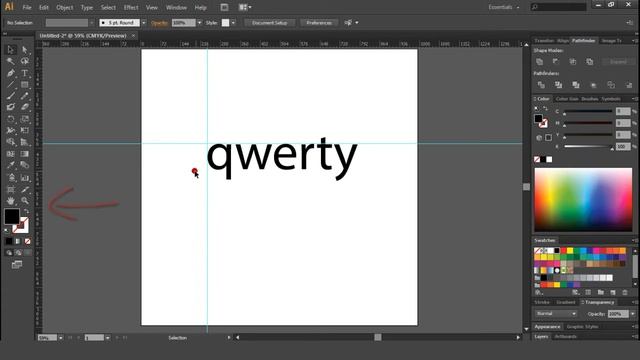This screenshot has width=640, height=360.
Task: Open the brush definition dropdown
Action: tap(144, 23)
